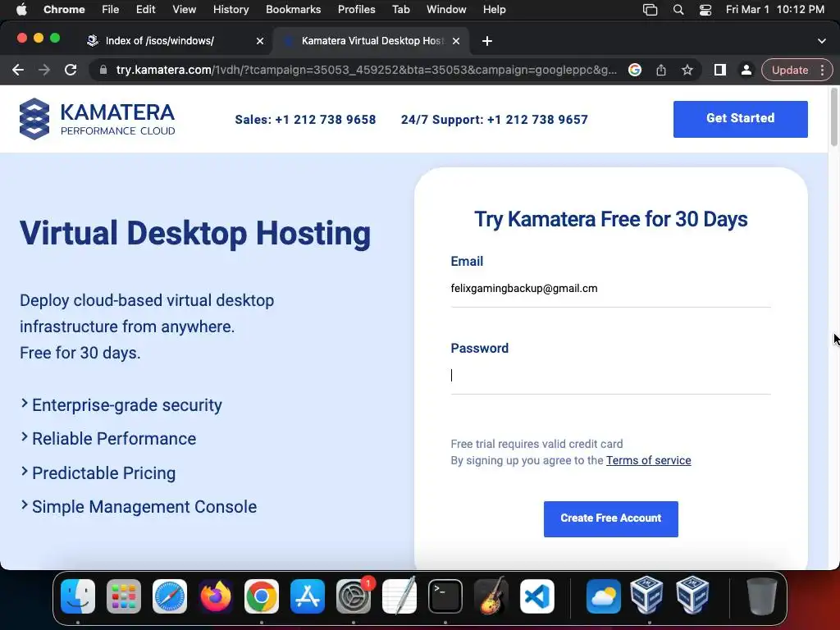Open Chrome three-dot menu

click(822, 71)
